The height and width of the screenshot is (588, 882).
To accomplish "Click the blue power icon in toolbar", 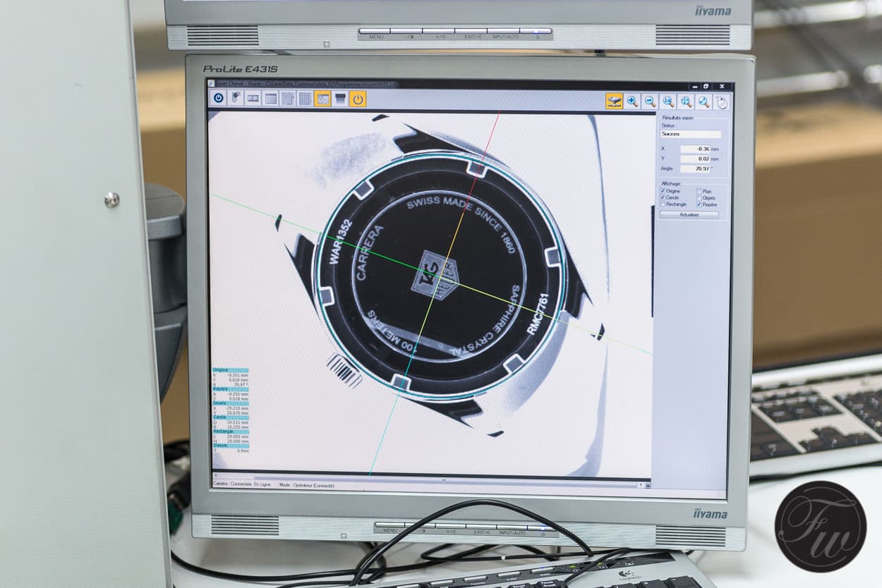I will (218, 99).
